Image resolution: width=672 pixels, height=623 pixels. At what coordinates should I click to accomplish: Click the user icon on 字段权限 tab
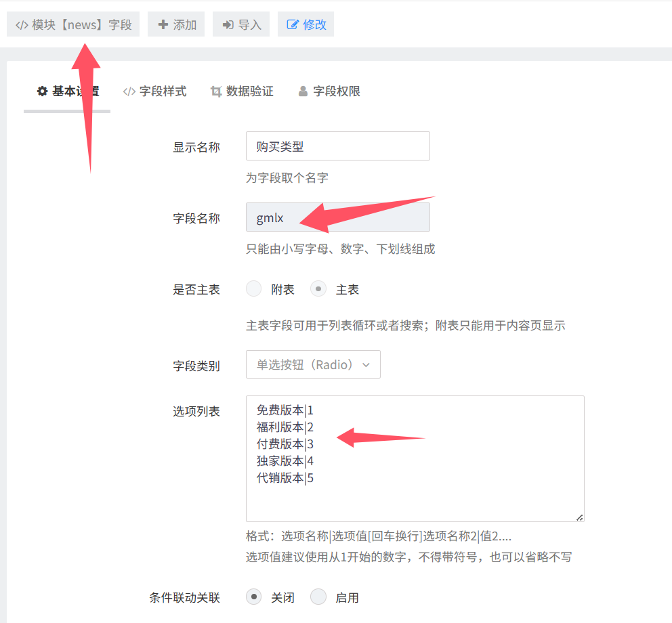pos(303,91)
